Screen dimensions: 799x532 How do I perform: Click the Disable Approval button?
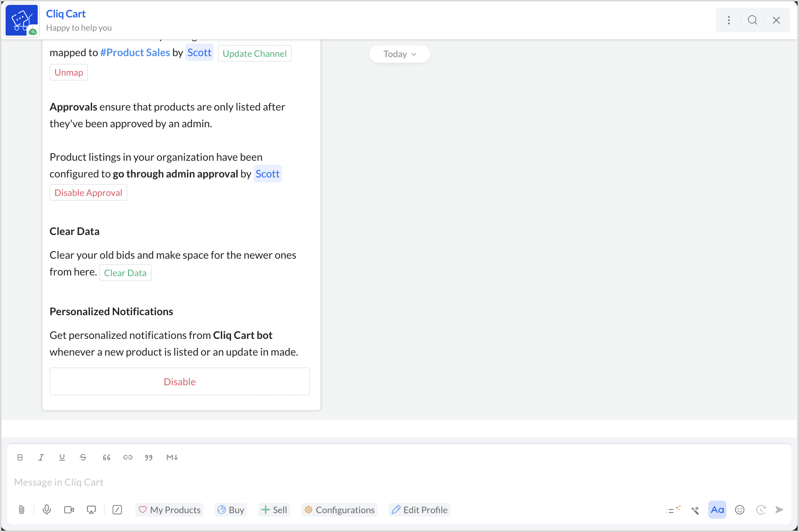[88, 193]
